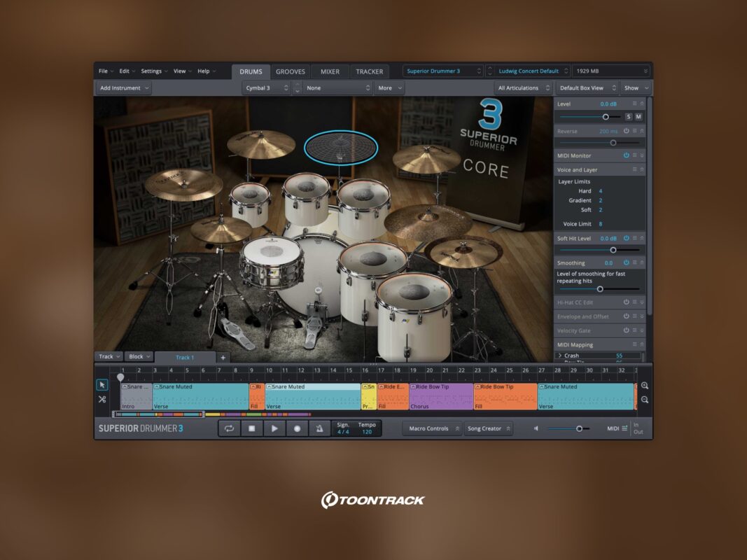Start recording with the record button

click(x=297, y=428)
